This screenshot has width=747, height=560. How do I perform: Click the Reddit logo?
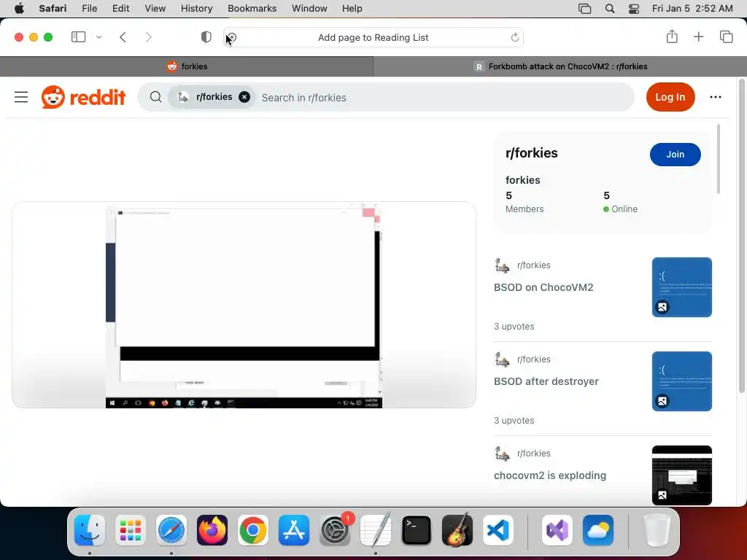point(83,97)
